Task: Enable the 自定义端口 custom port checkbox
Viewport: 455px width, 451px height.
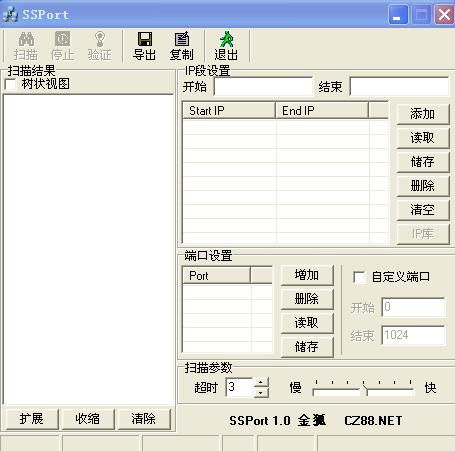Action: pyautogui.click(x=359, y=277)
